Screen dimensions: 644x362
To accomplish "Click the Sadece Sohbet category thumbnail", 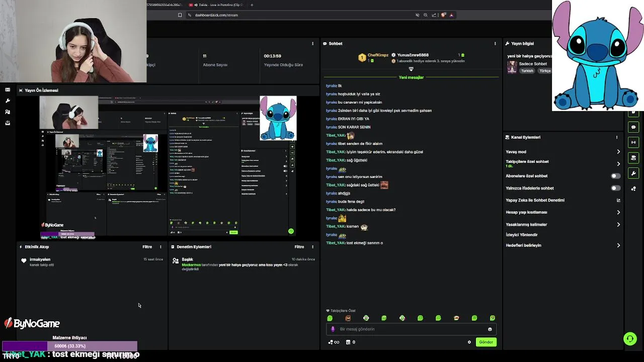I will pyautogui.click(x=512, y=67).
